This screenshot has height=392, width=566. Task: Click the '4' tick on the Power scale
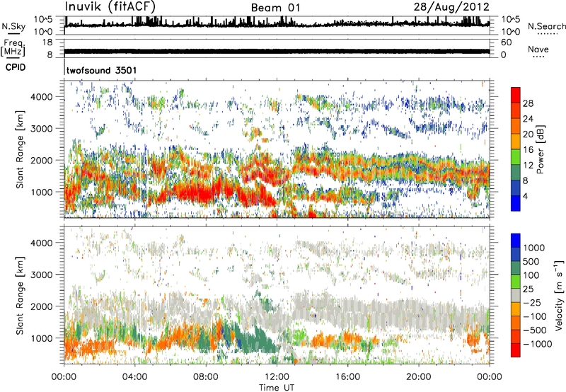tap(525, 196)
